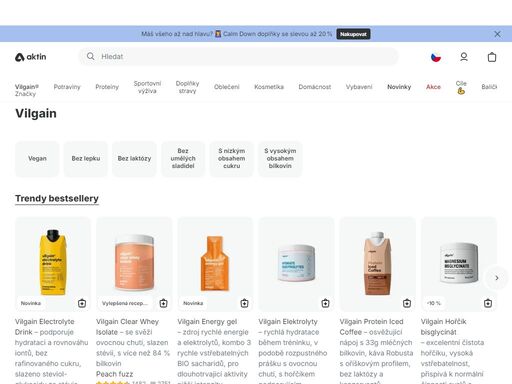Screen dimensions: 512x384
Task: Focus the Hledat search field
Action: (x=238, y=56)
